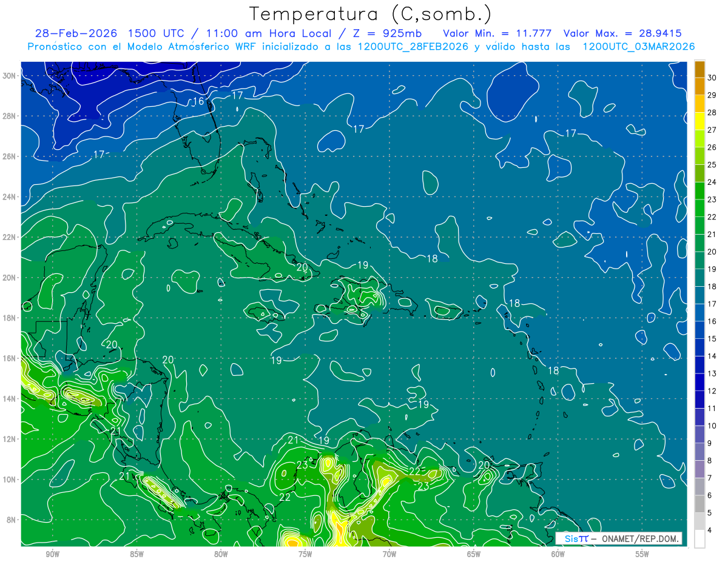Click the '11' value on the color scale
Viewport: 728px width, 562px height.
tap(712, 408)
